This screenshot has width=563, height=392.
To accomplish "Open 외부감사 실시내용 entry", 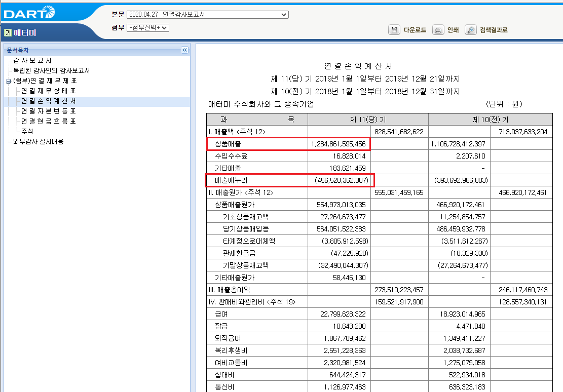I will click(x=39, y=141).
